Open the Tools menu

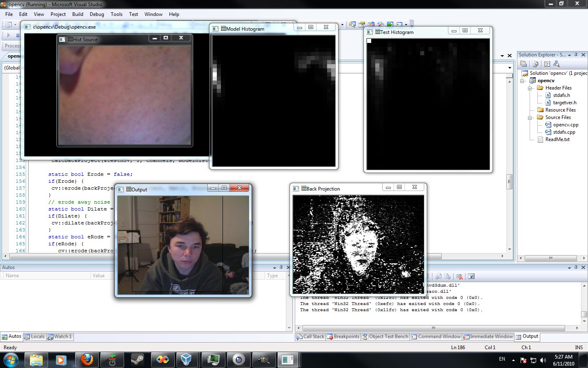[116, 14]
